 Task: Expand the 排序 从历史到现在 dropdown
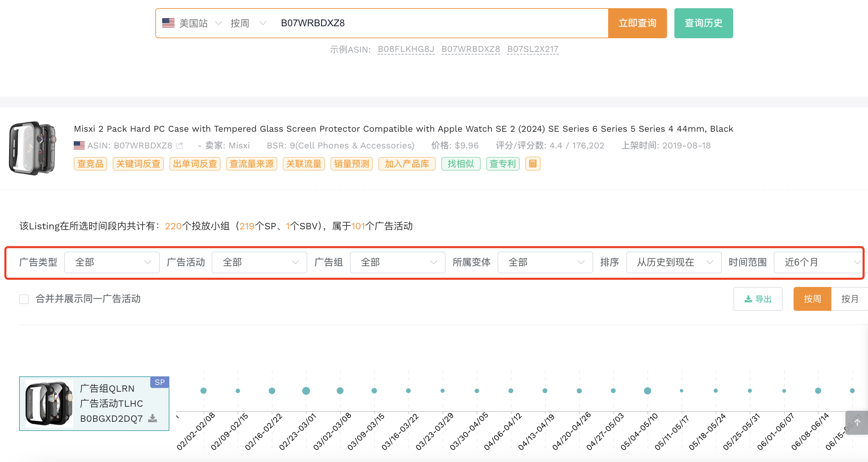[x=674, y=262]
